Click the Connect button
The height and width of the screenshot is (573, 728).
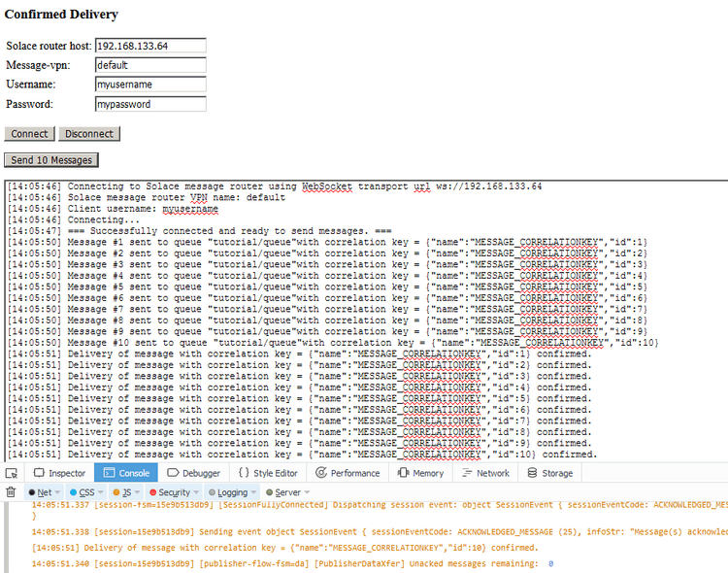[29, 134]
